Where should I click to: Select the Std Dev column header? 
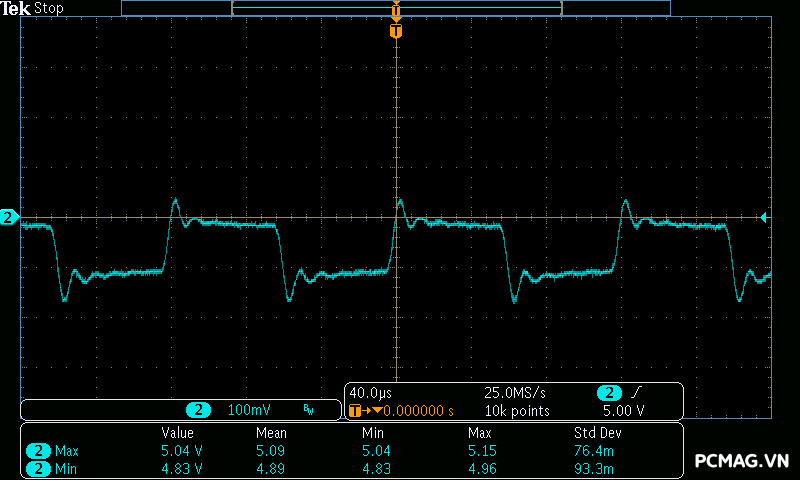(x=596, y=433)
